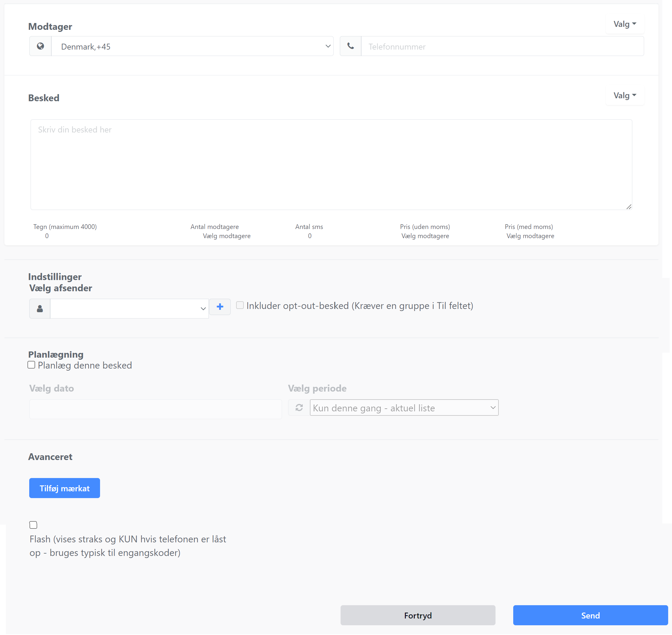Viewport: 672px width, 635px height.
Task: Check Planlæg denne besked
Action: coord(32,364)
